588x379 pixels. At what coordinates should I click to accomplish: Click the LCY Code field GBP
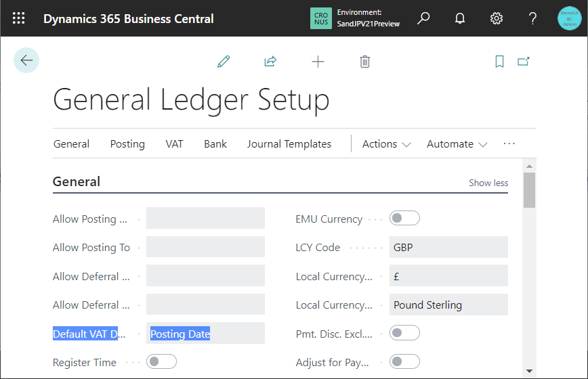pyautogui.click(x=448, y=247)
